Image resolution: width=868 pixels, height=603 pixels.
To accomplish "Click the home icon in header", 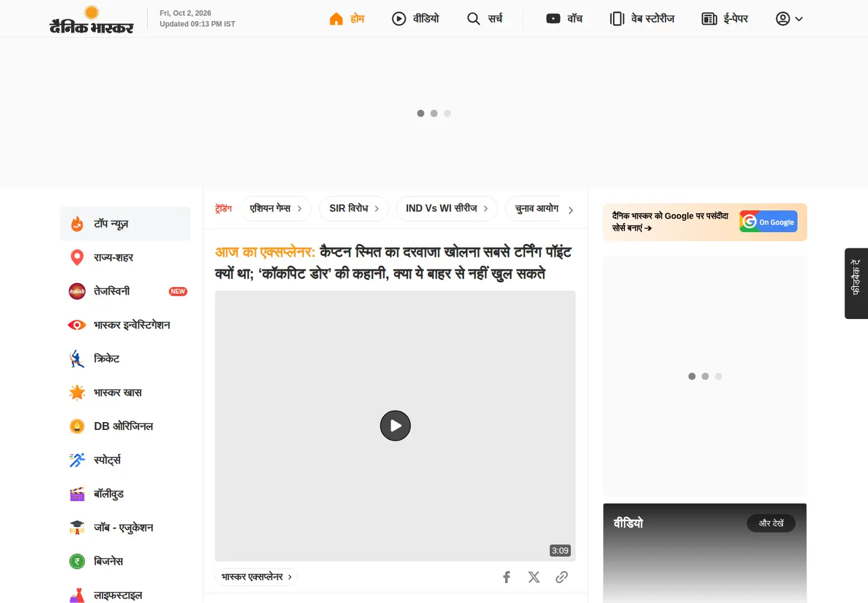I will (336, 19).
